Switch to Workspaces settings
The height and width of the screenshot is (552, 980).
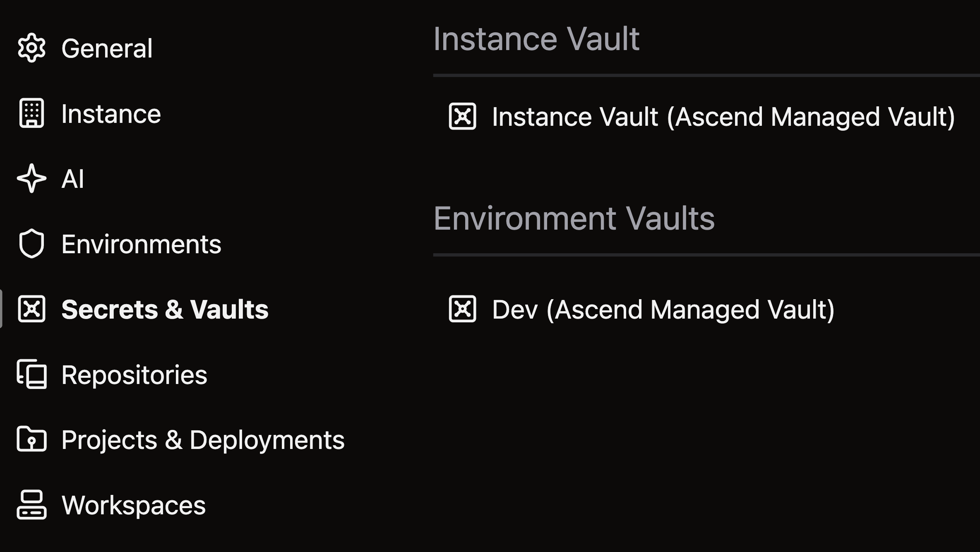click(133, 505)
